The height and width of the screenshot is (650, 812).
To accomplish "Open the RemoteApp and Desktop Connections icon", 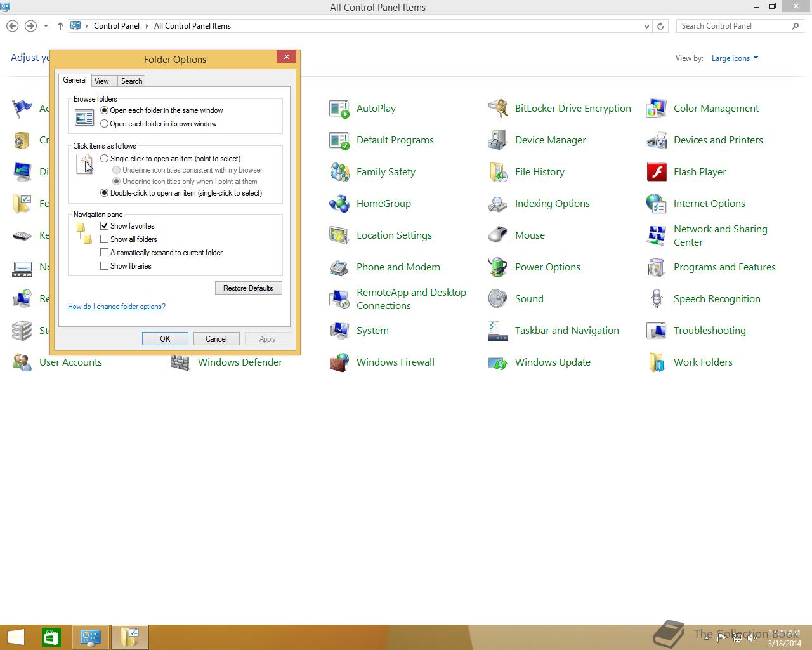I will [x=339, y=299].
